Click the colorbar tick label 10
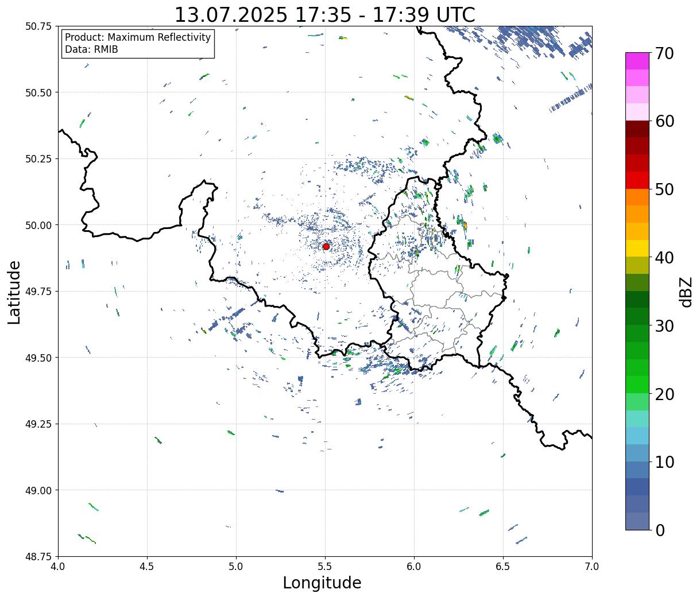This screenshot has height=597, width=700. (664, 462)
